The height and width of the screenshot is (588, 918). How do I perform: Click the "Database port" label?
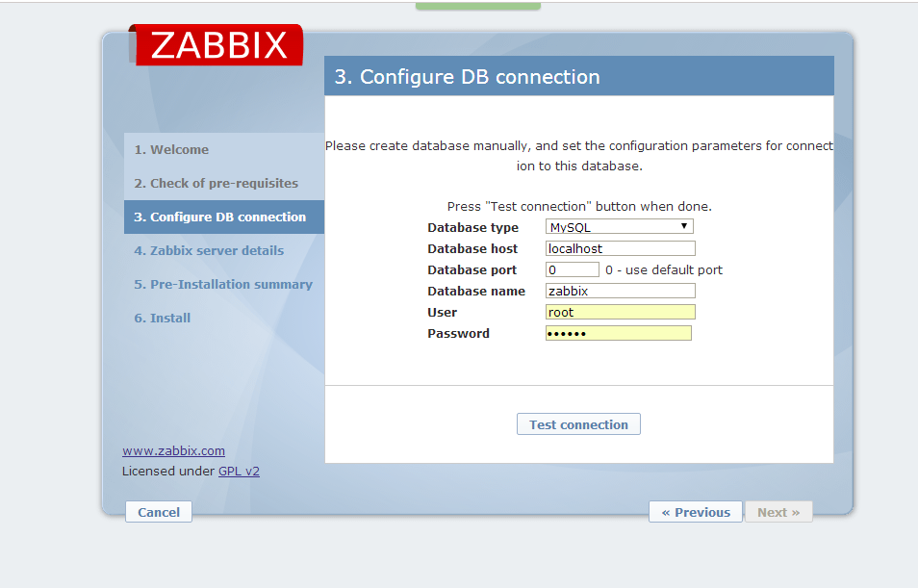coord(472,270)
